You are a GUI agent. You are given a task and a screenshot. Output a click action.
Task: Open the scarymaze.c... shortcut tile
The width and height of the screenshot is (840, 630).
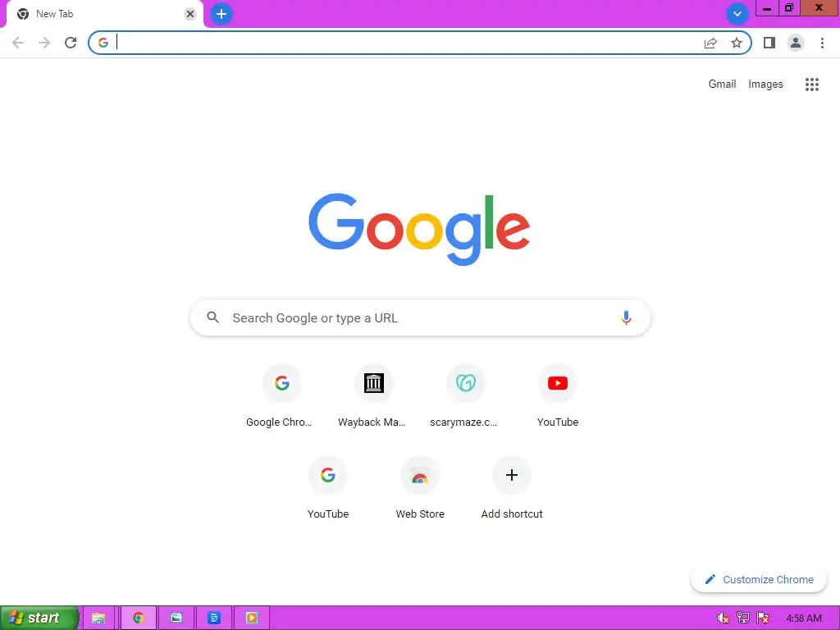pos(466,396)
